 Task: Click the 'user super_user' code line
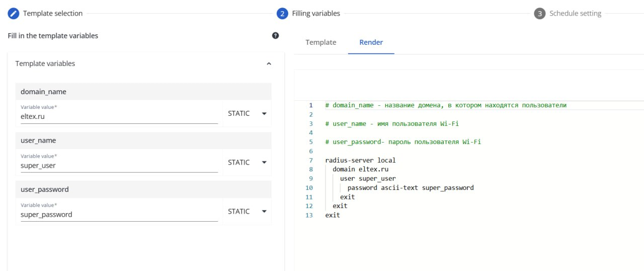click(368, 178)
